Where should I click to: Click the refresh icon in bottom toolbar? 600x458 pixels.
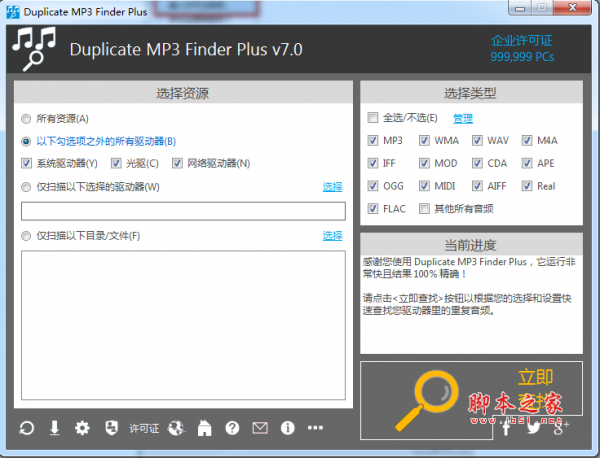coord(27,428)
